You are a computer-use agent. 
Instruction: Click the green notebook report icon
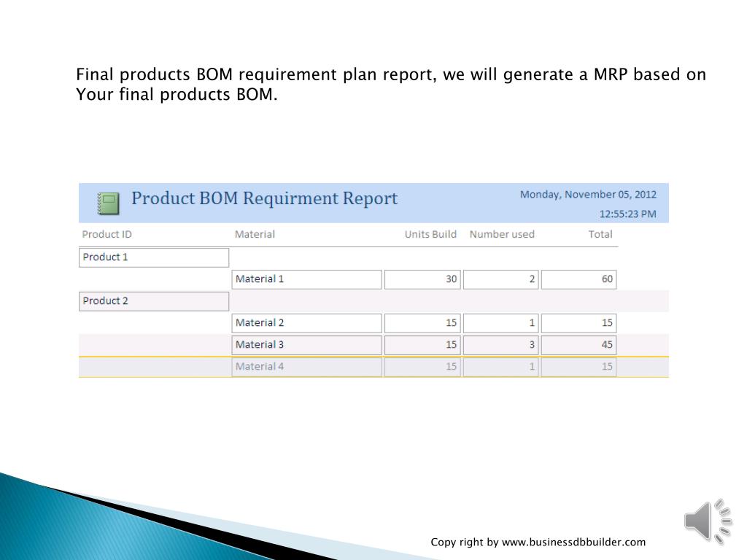click(108, 203)
